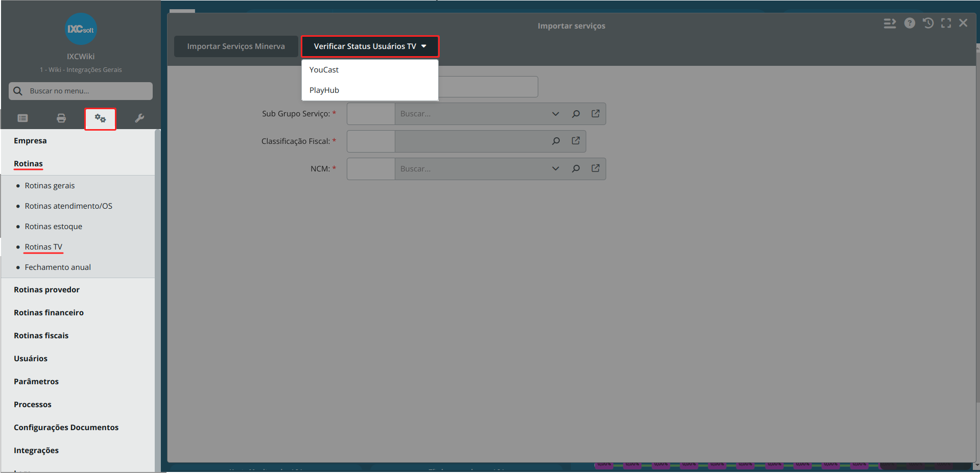Click '1 - Wiki - Integrações Gerais' label

coord(81,70)
